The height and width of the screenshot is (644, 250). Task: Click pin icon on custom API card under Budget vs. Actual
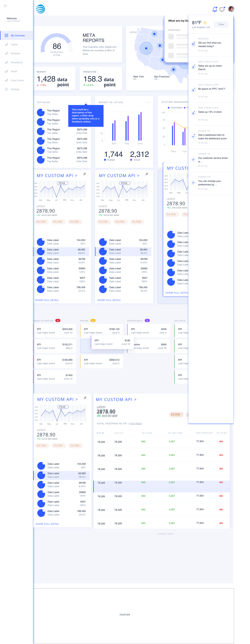coord(147,174)
